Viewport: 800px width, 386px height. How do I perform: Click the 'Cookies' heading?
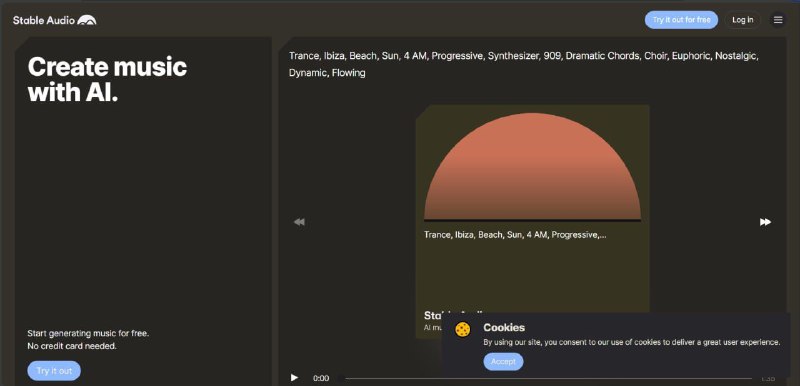click(504, 327)
